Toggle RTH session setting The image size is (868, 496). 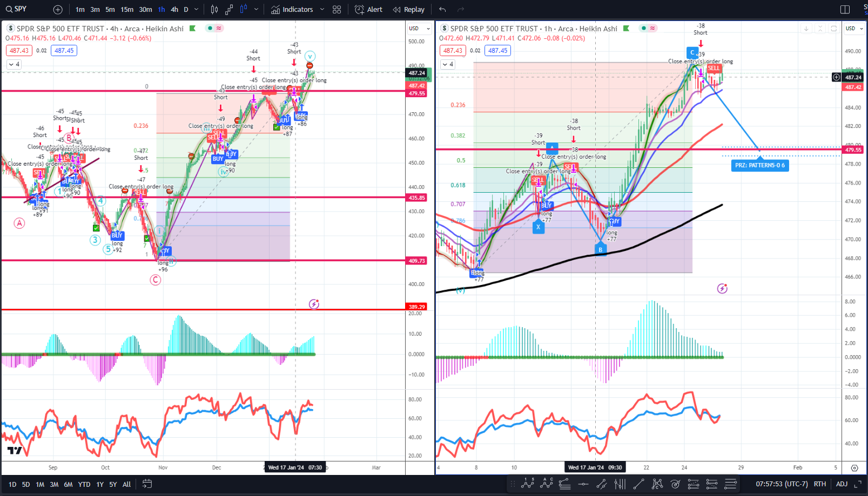click(820, 484)
